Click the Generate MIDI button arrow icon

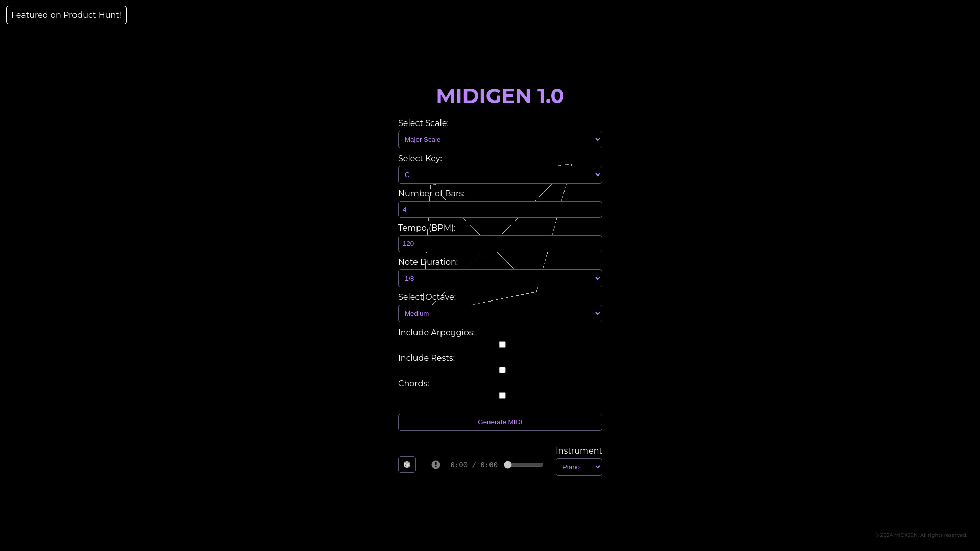[500, 422]
